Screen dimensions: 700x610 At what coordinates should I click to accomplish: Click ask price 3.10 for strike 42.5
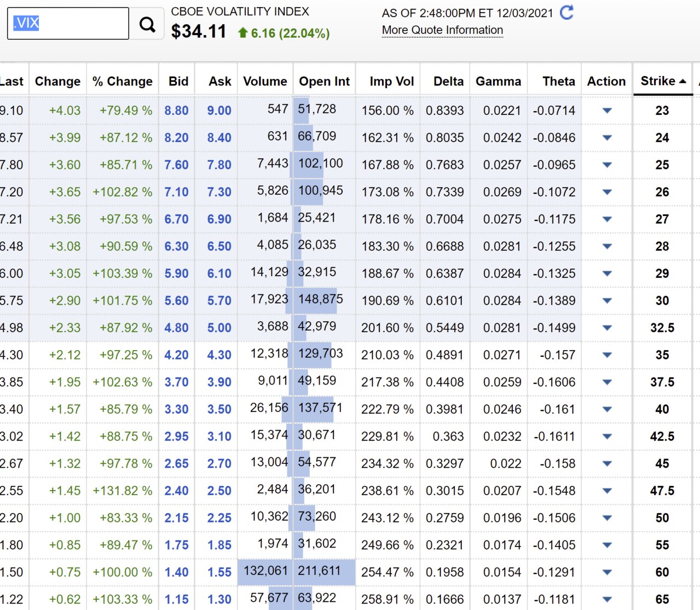click(x=219, y=437)
